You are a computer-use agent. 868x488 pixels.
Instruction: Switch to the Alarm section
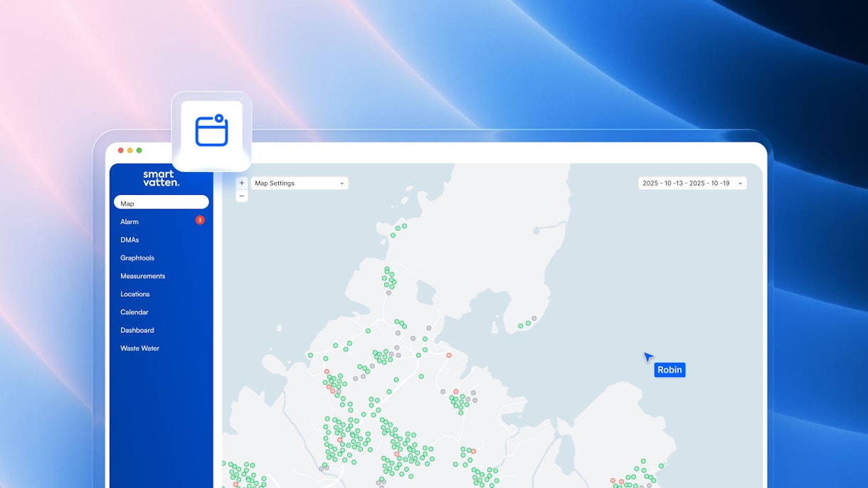tap(129, 221)
